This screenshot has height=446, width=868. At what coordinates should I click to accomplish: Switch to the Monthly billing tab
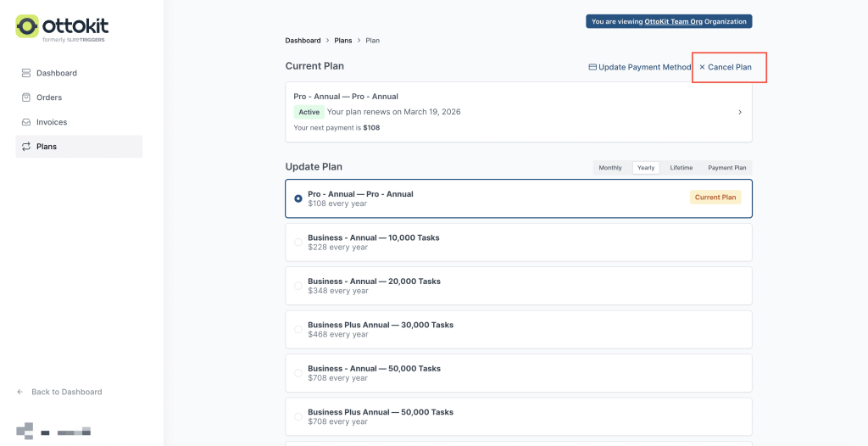(x=610, y=168)
